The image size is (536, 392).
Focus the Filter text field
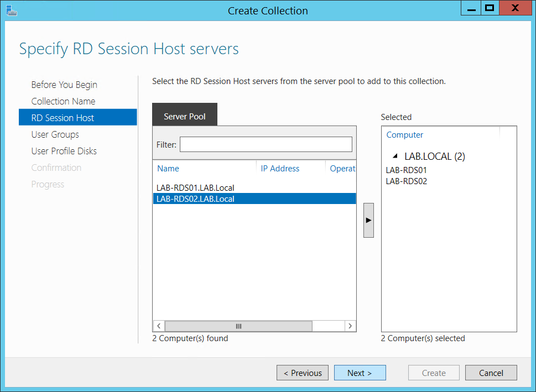[x=266, y=144]
